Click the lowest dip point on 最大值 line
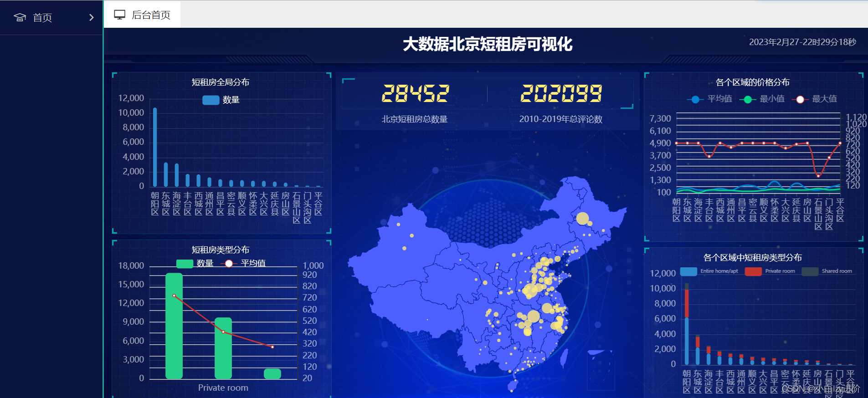The height and width of the screenshot is (398, 868). pos(818,175)
